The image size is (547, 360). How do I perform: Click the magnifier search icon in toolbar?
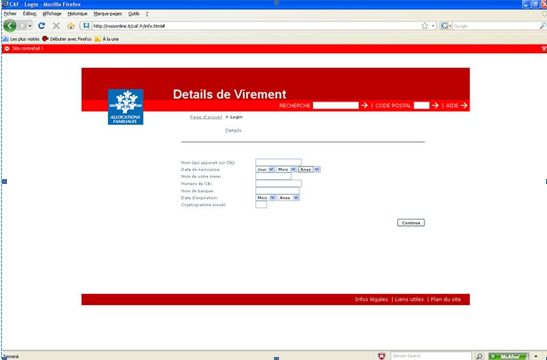(x=543, y=26)
